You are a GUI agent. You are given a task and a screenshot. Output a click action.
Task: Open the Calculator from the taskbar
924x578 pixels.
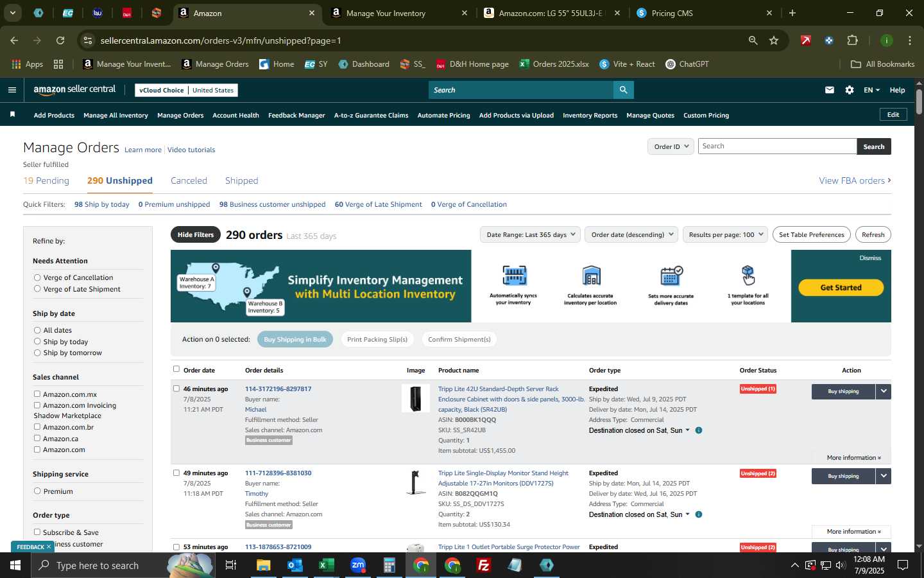[389, 565]
